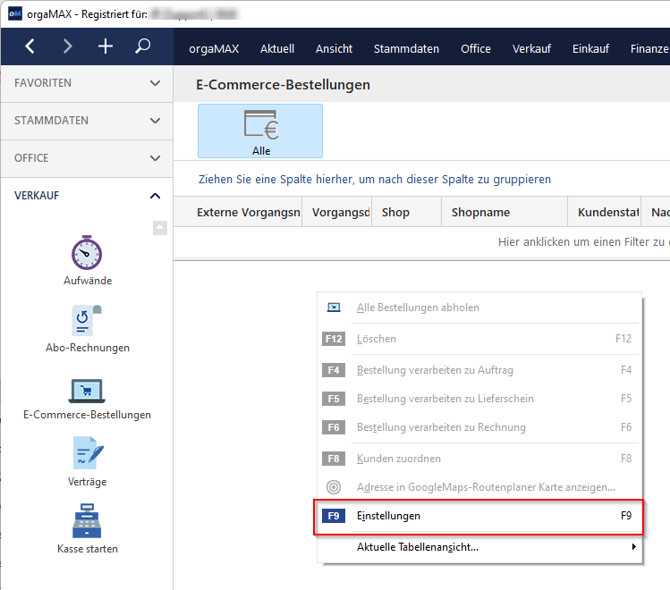Click the sidebar scroll-up arrow
670x590 pixels.
(160, 228)
